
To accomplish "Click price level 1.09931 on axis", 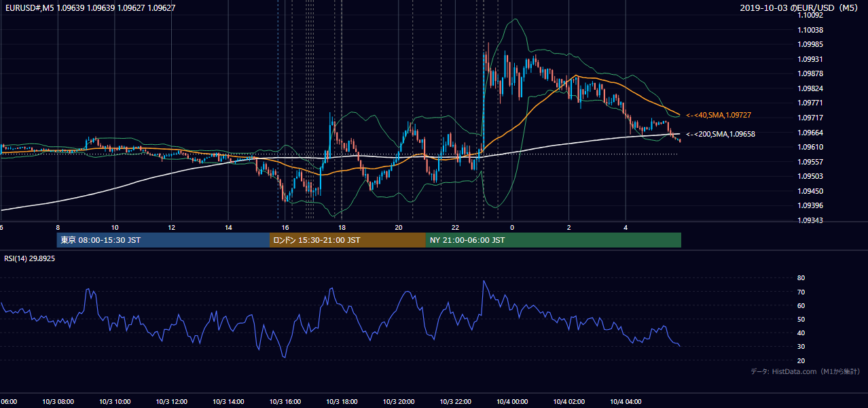I will tap(810, 59).
